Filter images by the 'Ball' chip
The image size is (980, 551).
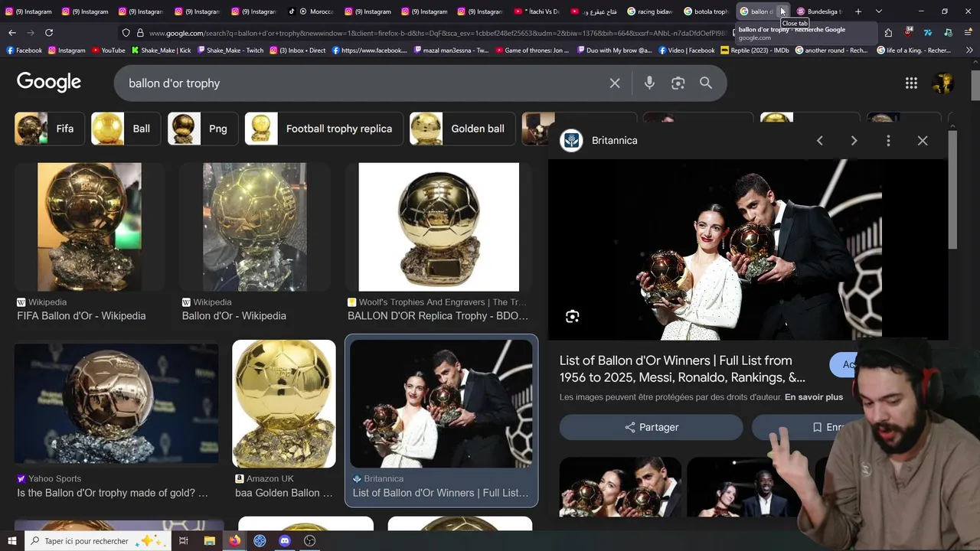pyautogui.click(x=125, y=129)
